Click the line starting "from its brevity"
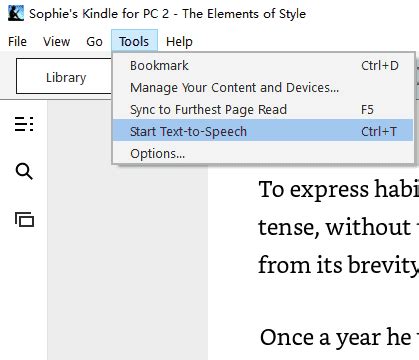This screenshot has height=360, width=419. coord(339,266)
